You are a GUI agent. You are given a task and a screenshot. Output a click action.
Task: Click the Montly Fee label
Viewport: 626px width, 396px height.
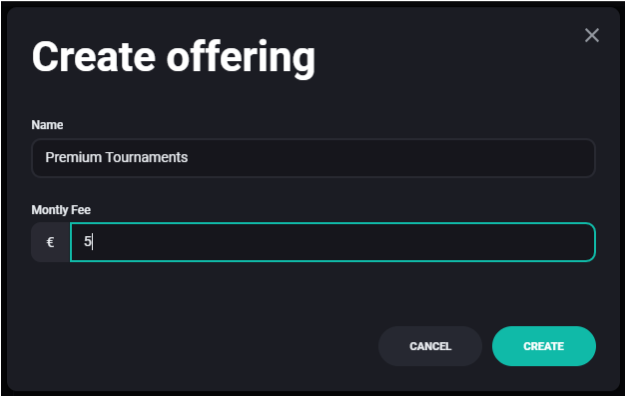tap(61, 210)
